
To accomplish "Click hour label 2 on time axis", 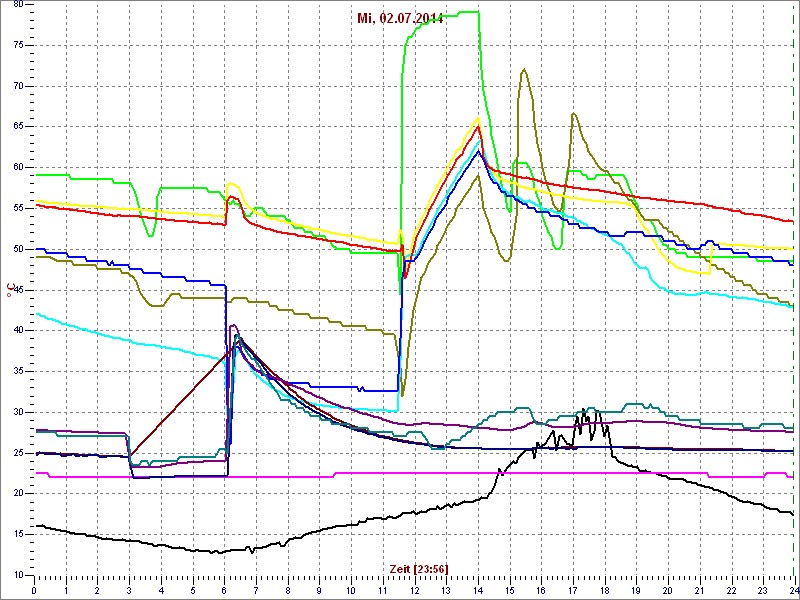I will 97,590.
